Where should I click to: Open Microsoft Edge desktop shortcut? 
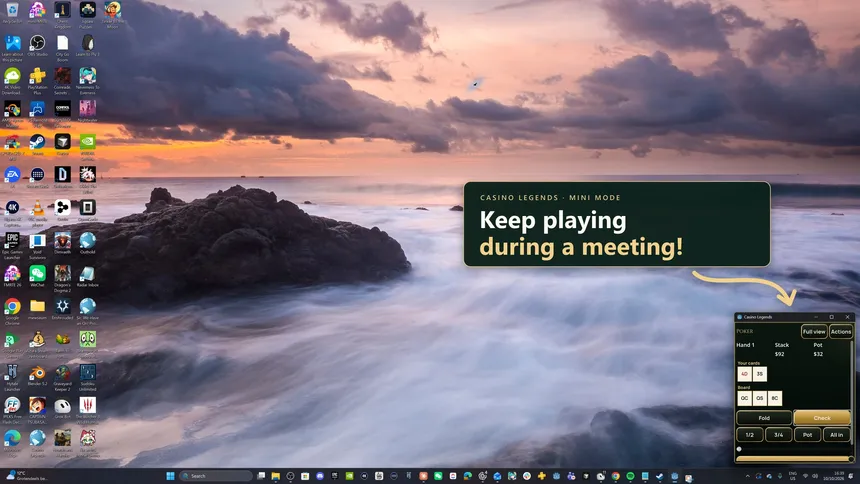(12, 443)
